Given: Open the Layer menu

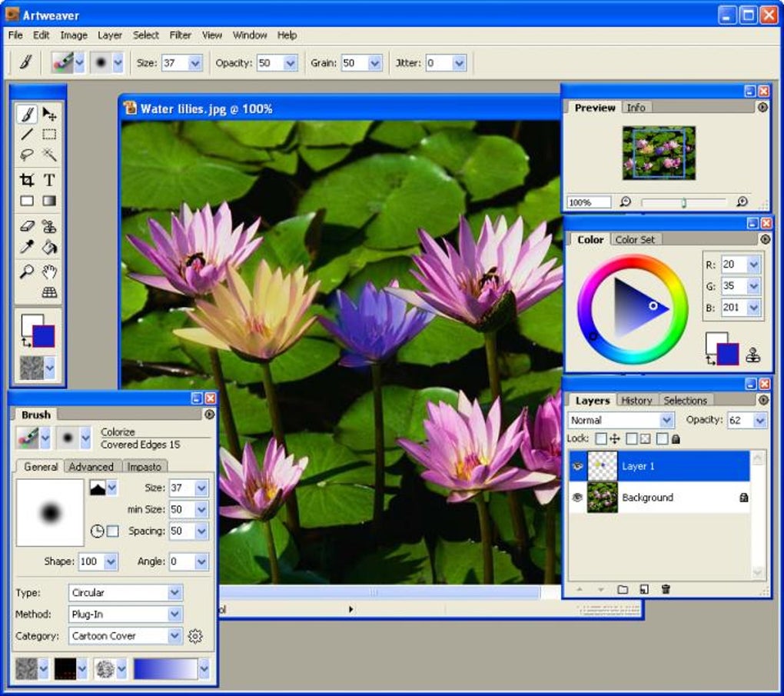Looking at the screenshot, I should [x=109, y=35].
